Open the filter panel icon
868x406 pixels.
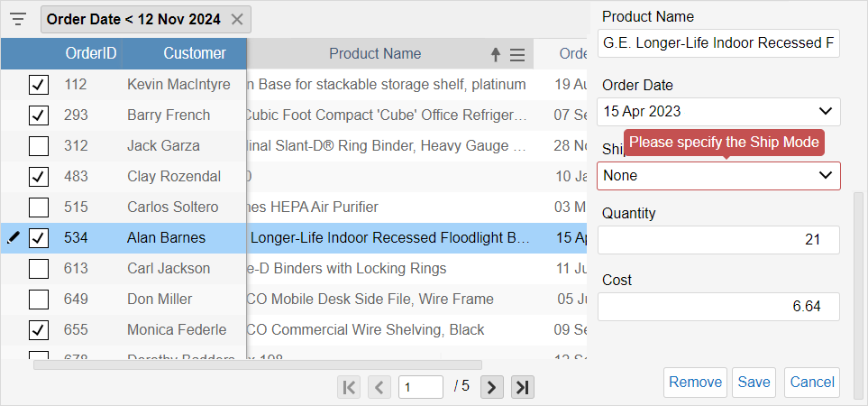18,19
